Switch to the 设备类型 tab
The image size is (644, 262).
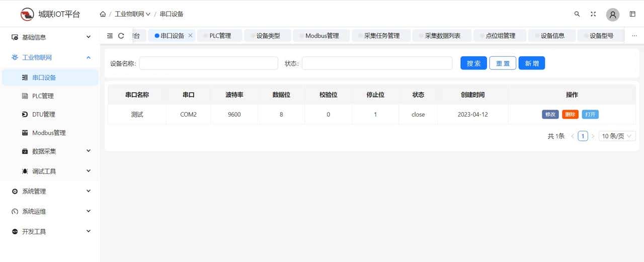click(268, 36)
